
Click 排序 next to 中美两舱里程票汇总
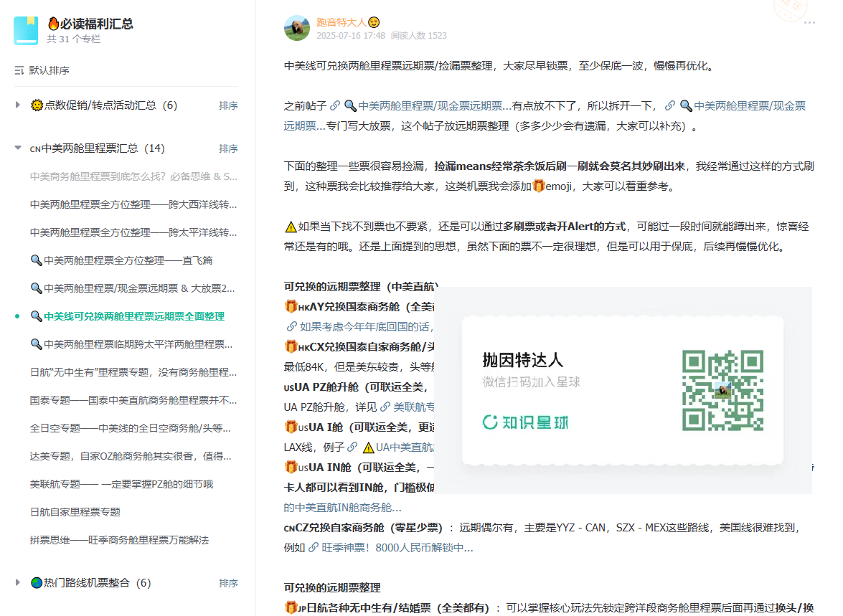[x=228, y=148]
